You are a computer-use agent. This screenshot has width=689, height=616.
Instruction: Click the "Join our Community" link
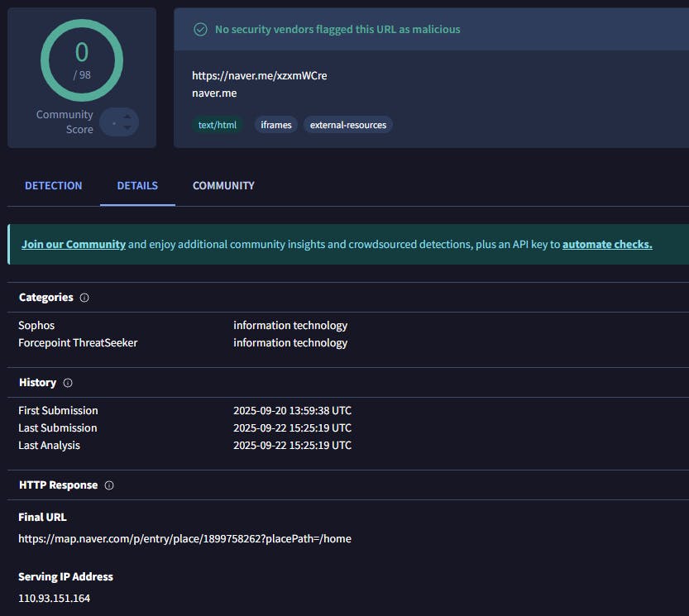(74, 245)
